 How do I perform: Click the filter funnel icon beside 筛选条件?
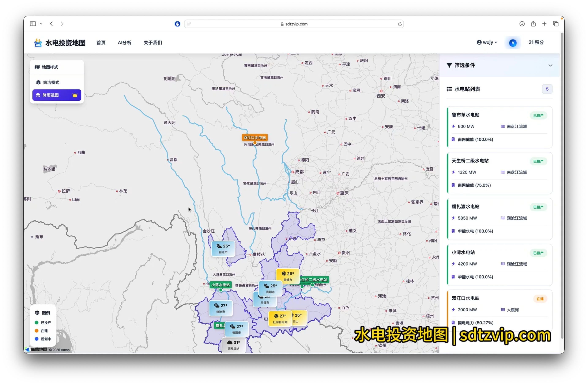pos(449,65)
